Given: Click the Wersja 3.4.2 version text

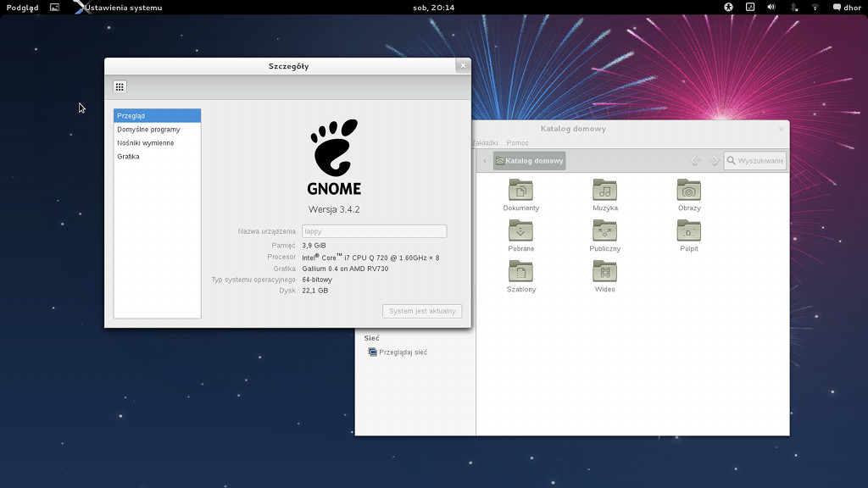Looking at the screenshot, I should pos(334,210).
